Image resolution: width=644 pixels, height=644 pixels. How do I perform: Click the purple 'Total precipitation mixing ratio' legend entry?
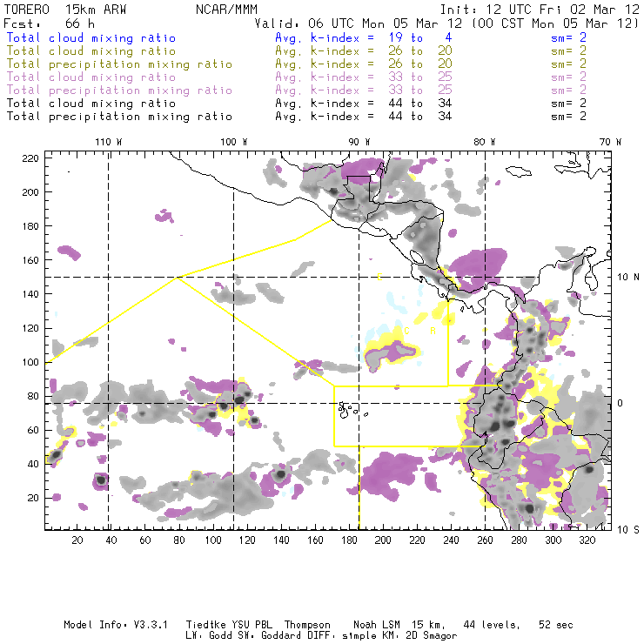coord(119,91)
